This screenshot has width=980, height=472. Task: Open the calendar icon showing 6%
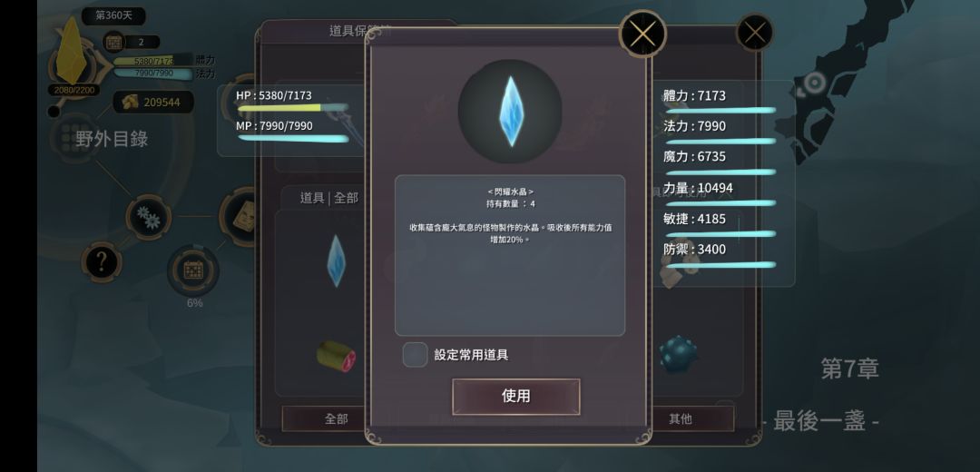coord(193,270)
